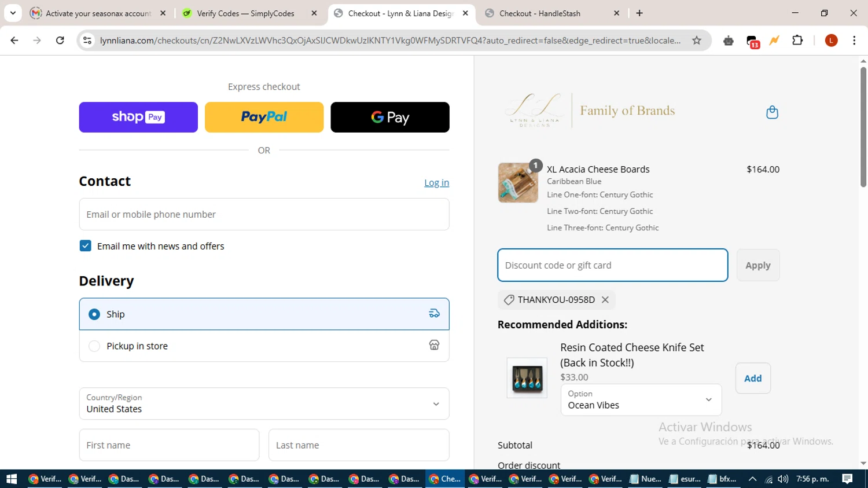Click the tag icon on THANKYOU-0958D
The width and height of the screenshot is (868, 488).
(x=509, y=300)
